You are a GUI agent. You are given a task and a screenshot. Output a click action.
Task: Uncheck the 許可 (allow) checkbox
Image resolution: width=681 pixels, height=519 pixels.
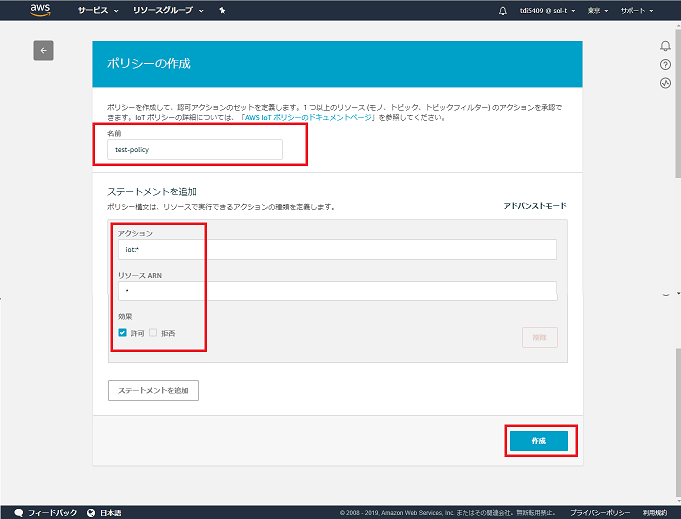click(122, 333)
